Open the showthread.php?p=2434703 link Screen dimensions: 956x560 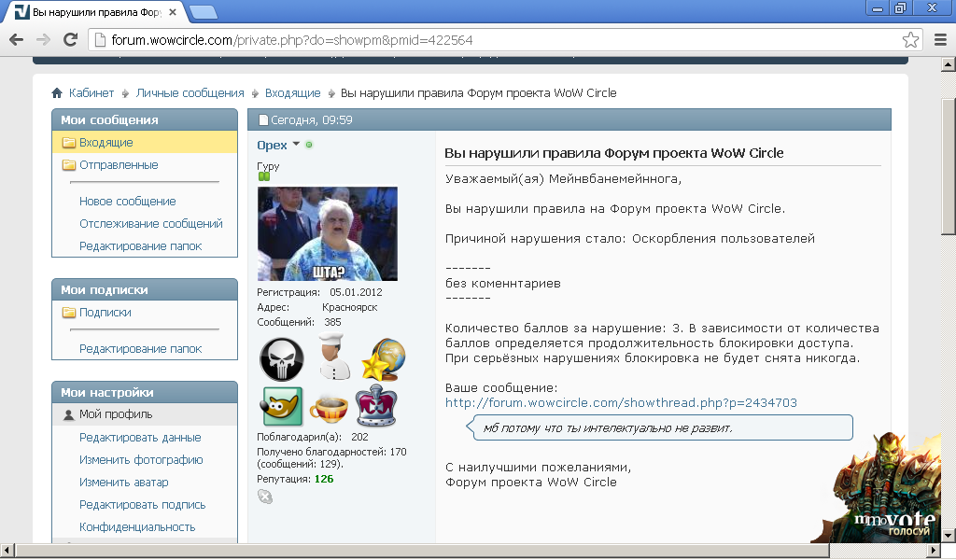(621, 403)
